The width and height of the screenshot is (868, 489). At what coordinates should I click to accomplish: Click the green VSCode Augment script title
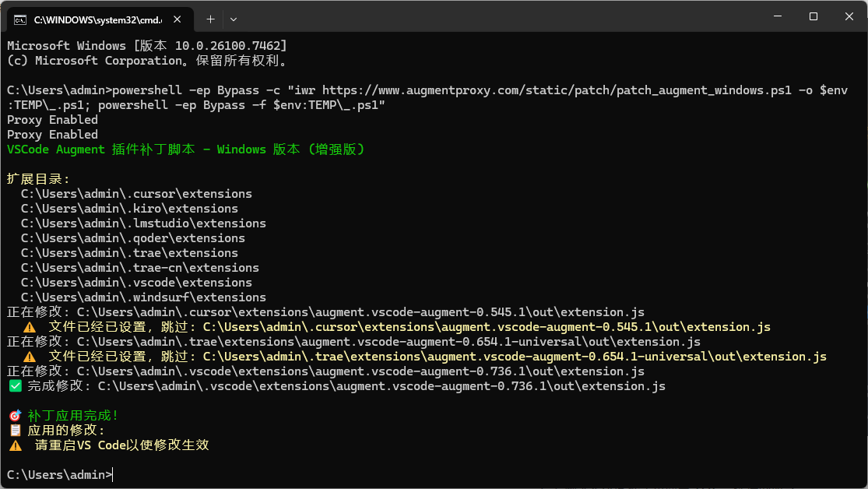pyautogui.click(x=185, y=150)
